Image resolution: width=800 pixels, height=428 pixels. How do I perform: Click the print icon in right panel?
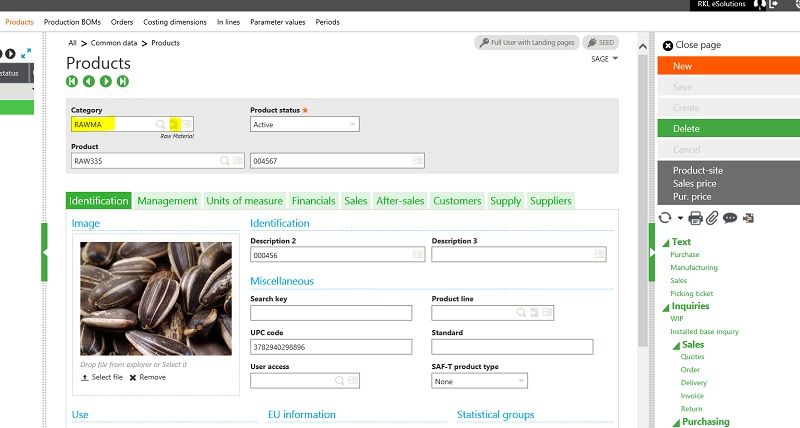696,217
